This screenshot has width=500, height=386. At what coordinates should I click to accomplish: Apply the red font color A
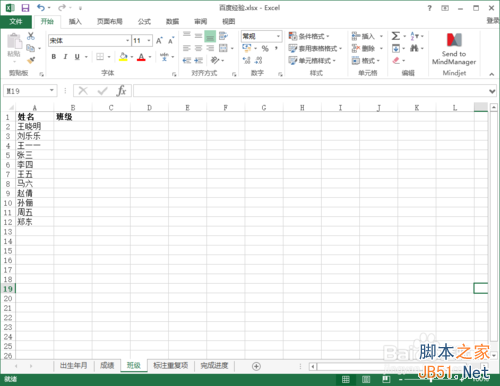[x=141, y=57]
